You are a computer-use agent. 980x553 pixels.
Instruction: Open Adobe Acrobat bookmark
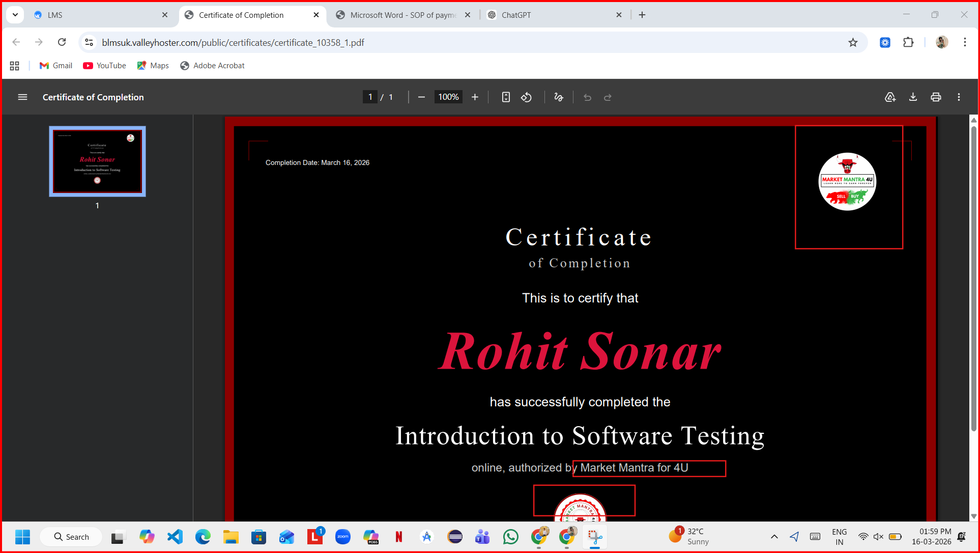[x=212, y=65]
